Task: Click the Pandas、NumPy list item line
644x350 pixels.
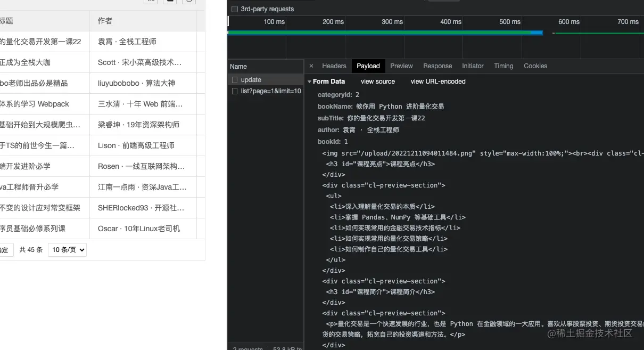Action: tap(398, 217)
